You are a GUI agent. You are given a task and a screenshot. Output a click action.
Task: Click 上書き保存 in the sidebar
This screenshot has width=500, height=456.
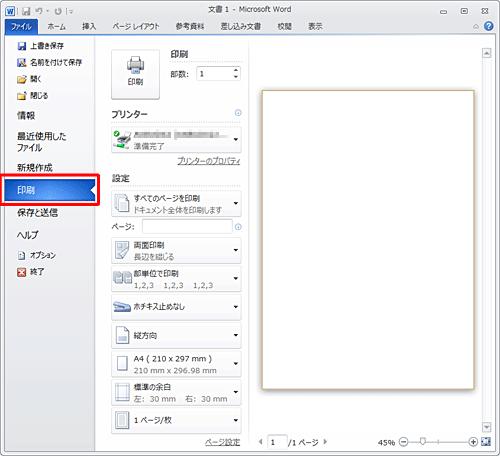pyautogui.click(x=41, y=46)
